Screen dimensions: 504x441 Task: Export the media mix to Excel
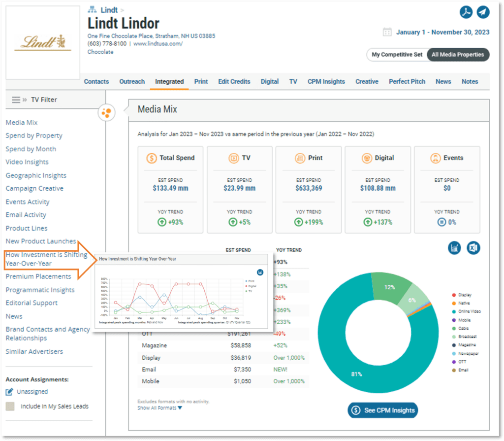[473, 248]
